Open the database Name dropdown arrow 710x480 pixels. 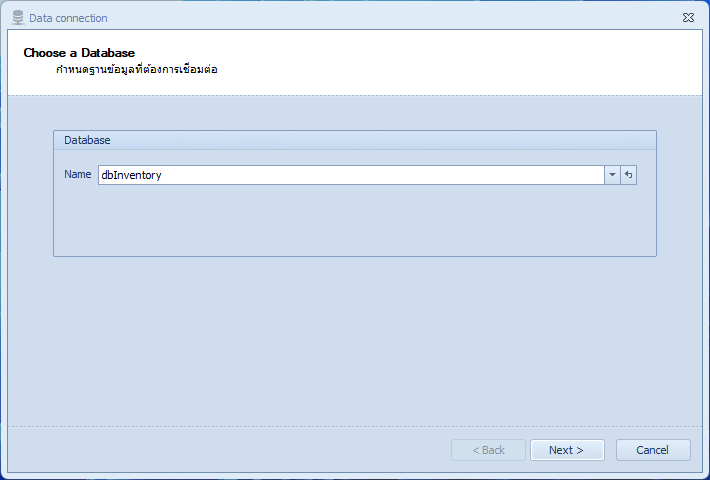pyautogui.click(x=612, y=175)
